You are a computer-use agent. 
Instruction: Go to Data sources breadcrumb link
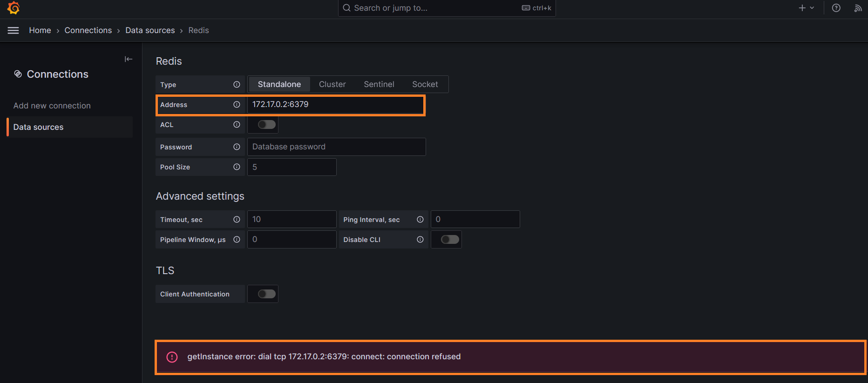(150, 30)
